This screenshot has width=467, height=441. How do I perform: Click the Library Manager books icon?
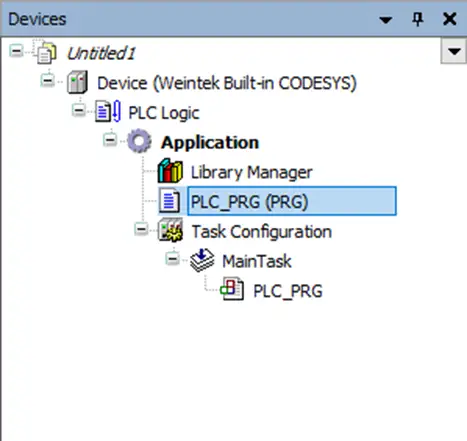170,171
